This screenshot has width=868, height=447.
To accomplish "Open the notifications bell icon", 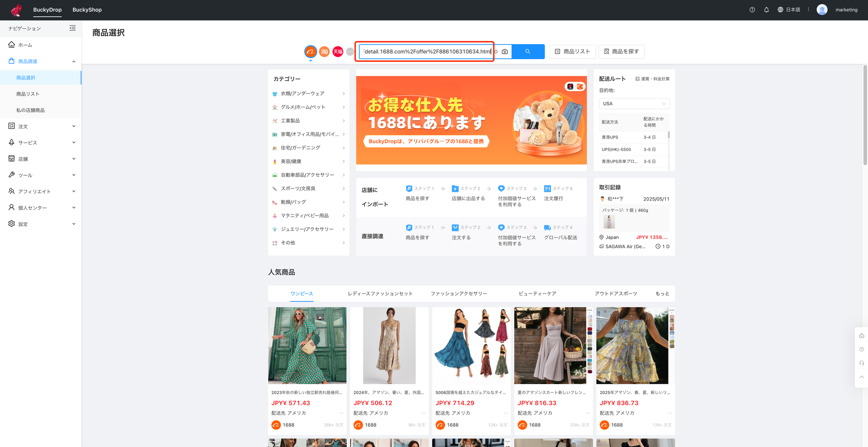I will (766, 10).
